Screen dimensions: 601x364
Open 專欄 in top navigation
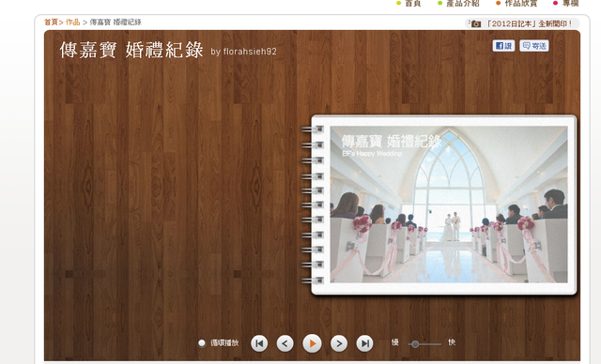pyautogui.click(x=570, y=3)
